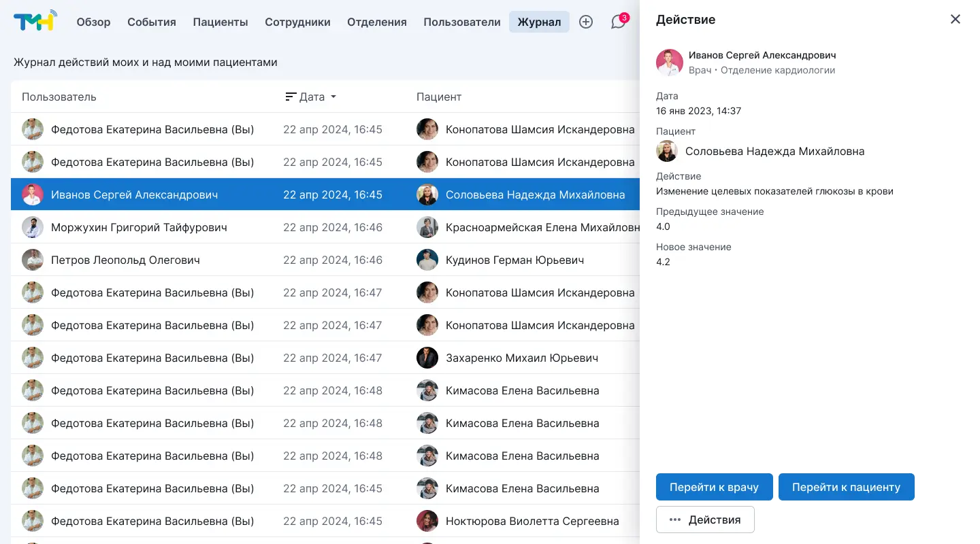Select the Отделения tab

point(377,22)
